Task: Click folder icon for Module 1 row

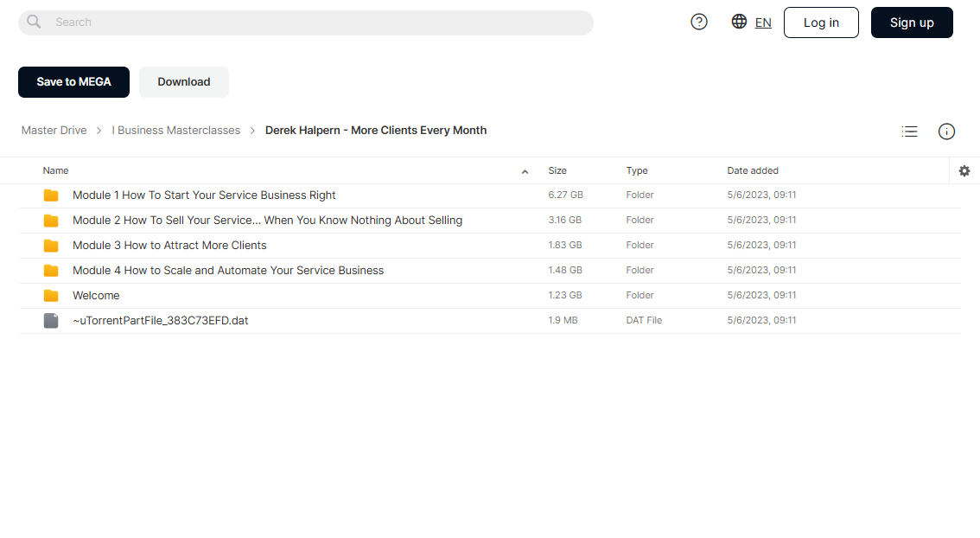Action: click(51, 195)
